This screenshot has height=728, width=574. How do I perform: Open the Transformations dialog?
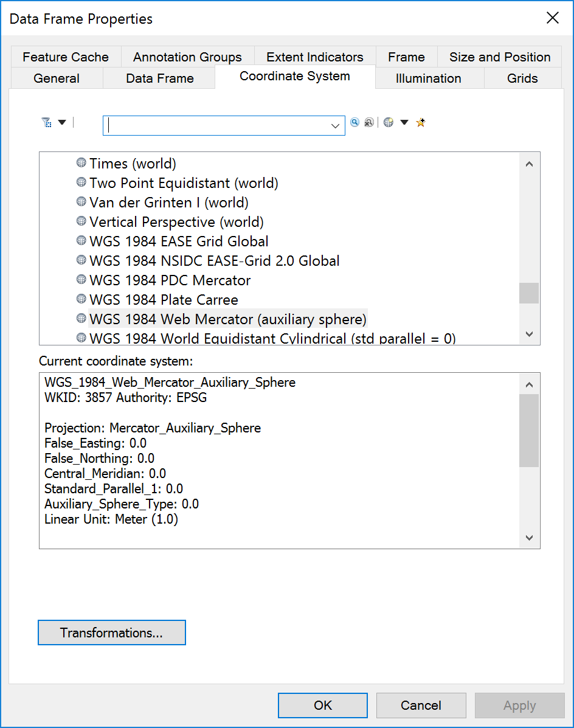(111, 633)
